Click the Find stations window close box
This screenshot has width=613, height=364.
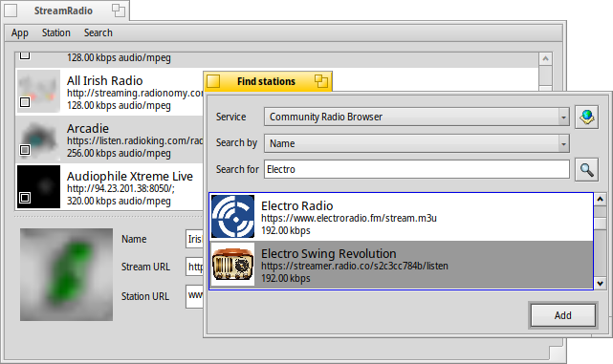tap(213, 81)
